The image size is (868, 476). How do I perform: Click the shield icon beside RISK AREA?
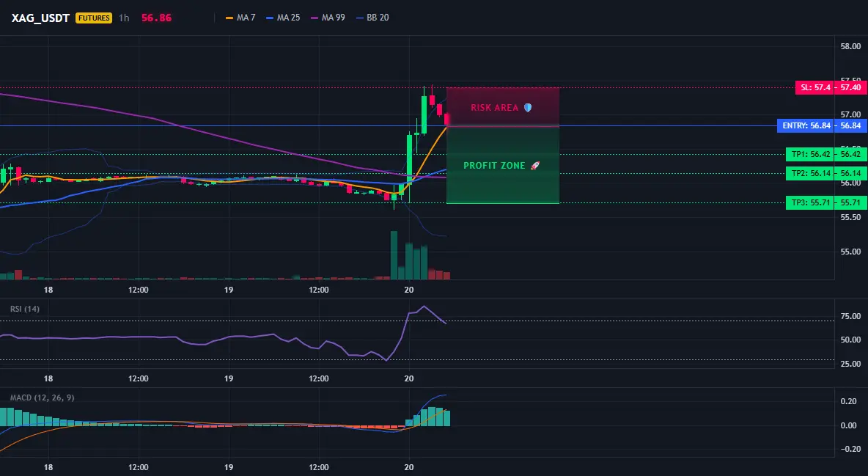pos(528,108)
